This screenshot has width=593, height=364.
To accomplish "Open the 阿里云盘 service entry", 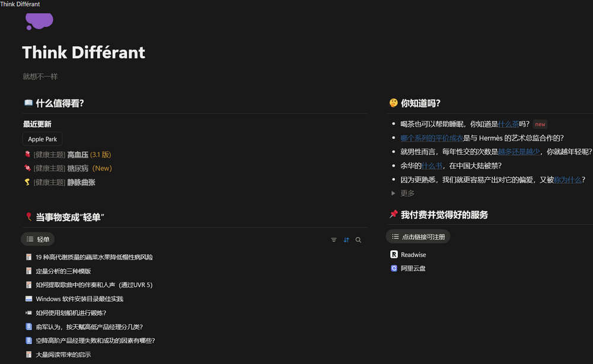I will [x=413, y=269].
